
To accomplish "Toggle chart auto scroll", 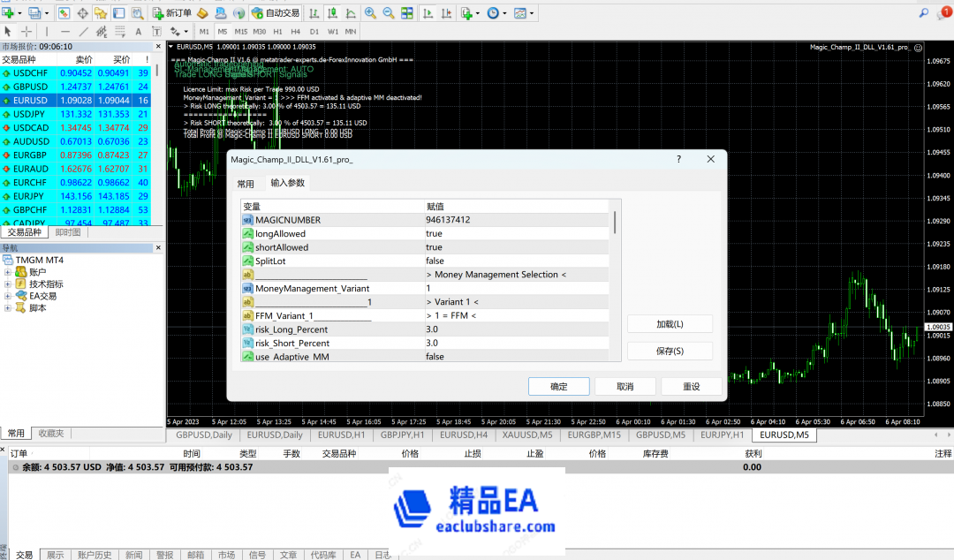I will 428,13.
